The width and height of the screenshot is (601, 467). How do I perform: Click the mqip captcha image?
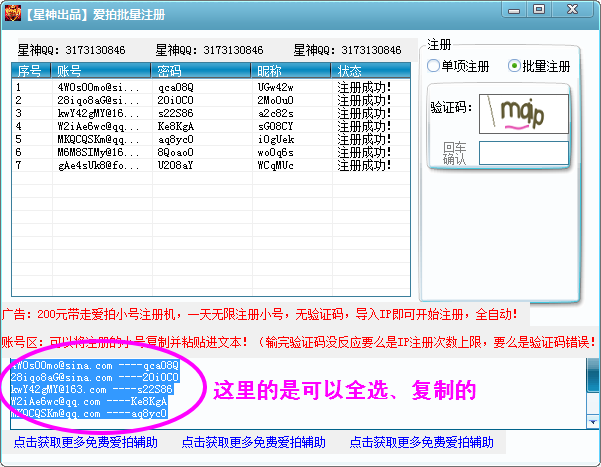[x=524, y=114]
